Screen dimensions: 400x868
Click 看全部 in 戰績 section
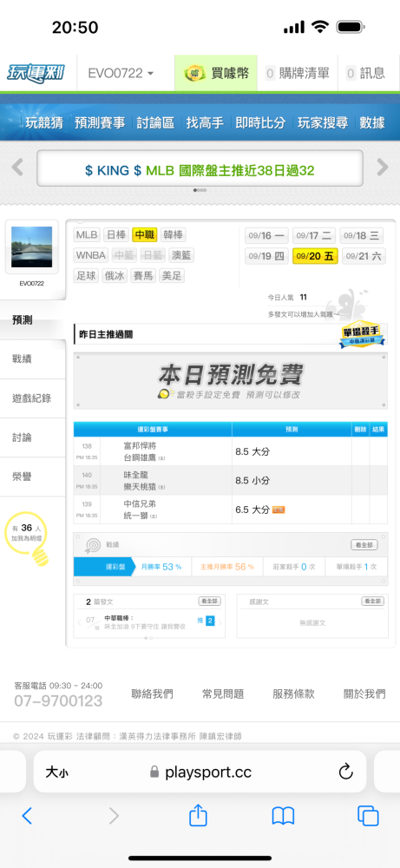pyautogui.click(x=364, y=545)
